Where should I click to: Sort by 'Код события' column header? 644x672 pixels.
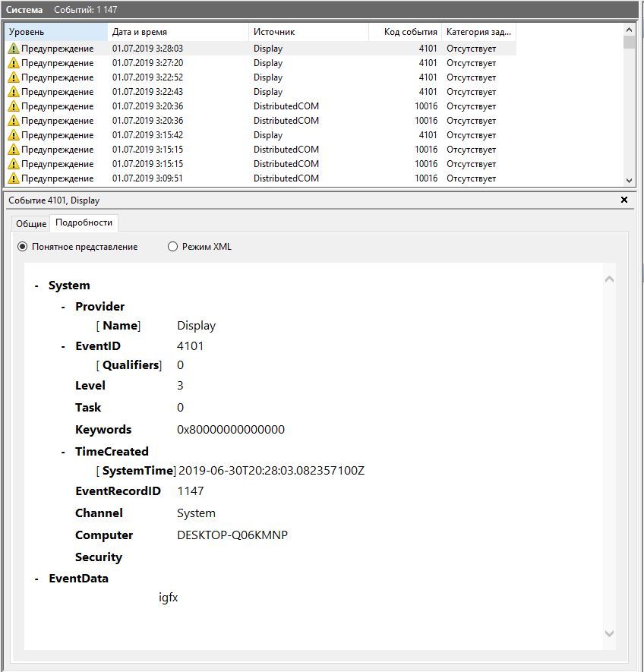405,32
